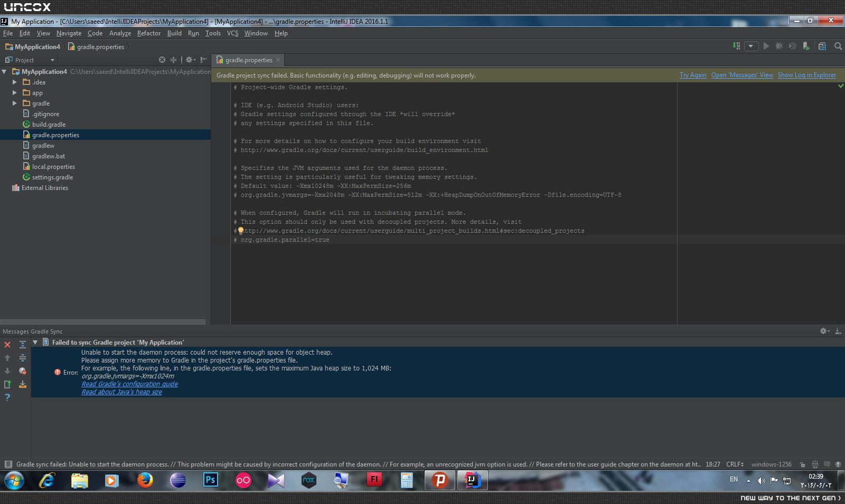The height and width of the screenshot is (504, 845).
Task: Click the Search Everywhere magnifier
Action: [838, 46]
